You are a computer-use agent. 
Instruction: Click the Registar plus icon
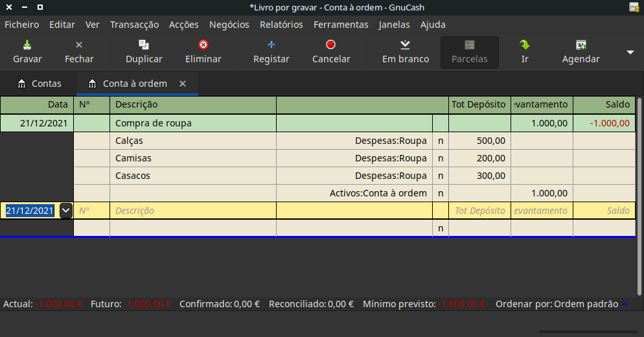coord(271,45)
